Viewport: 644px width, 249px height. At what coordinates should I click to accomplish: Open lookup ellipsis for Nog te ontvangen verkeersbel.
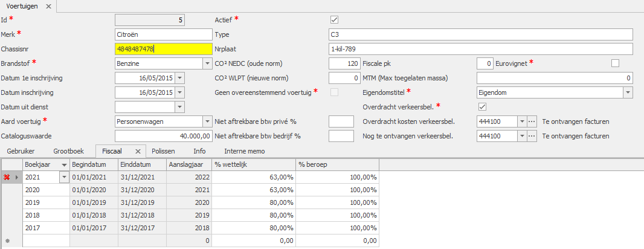(532, 136)
